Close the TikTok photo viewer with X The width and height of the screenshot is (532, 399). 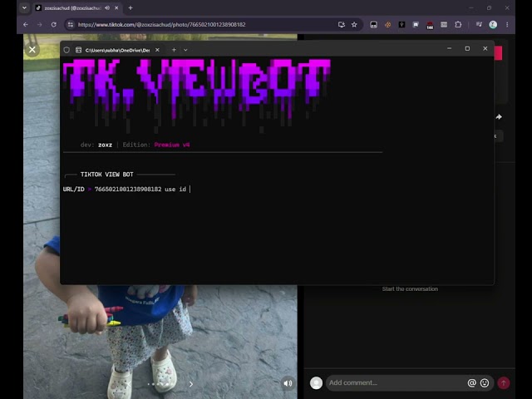[32, 50]
